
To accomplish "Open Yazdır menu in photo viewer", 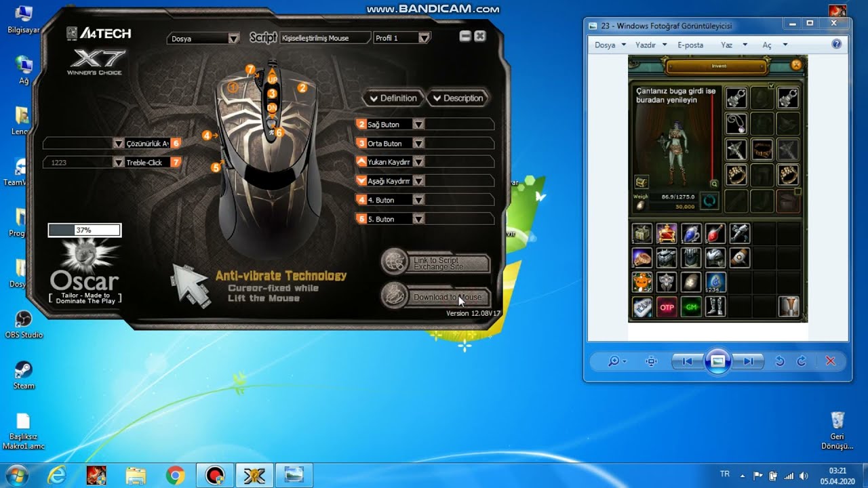I will click(650, 45).
